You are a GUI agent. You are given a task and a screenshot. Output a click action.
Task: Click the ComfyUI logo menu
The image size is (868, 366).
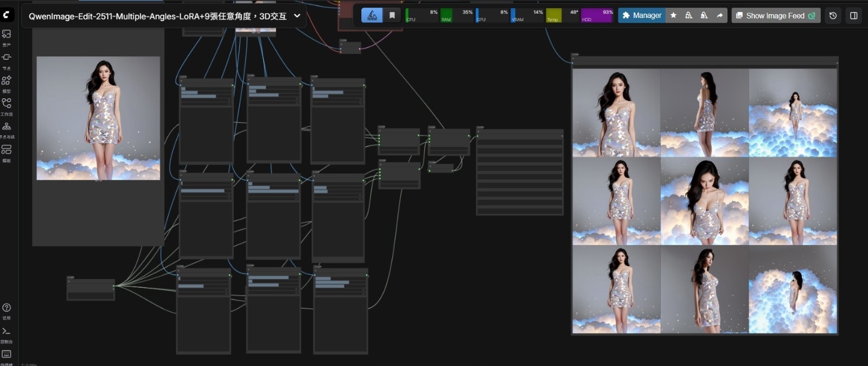click(7, 15)
